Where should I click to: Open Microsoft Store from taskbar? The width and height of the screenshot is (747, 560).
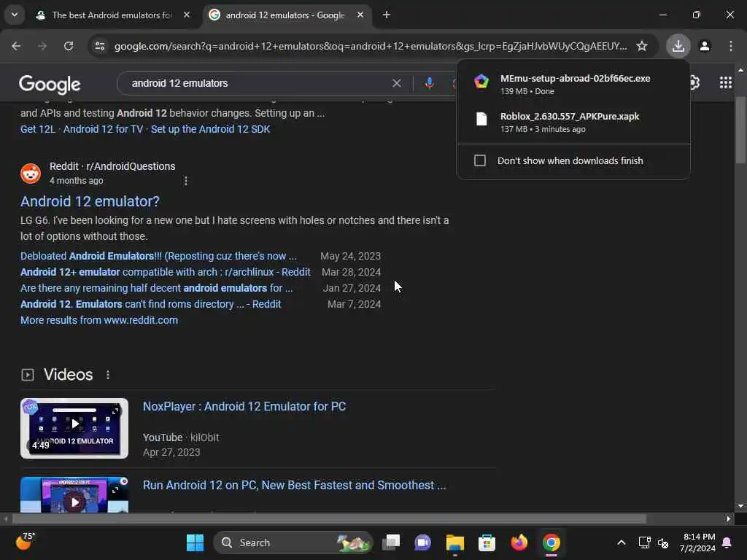pyautogui.click(x=487, y=542)
